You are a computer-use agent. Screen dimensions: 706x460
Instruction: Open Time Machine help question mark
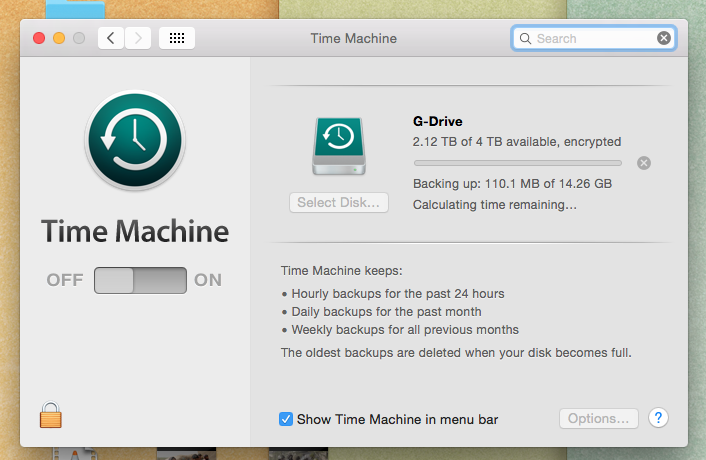pyautogui.click(x=658, y=418)
